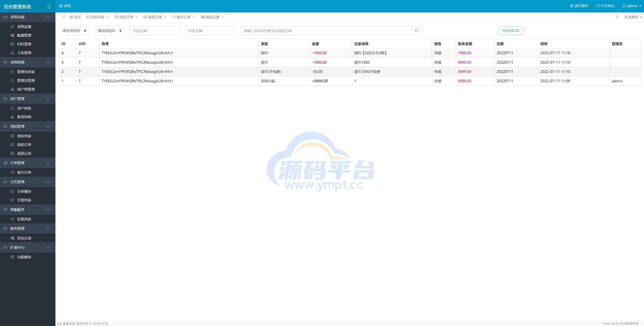Collapse the 系统功能 sidebar group
This screenshot has width=644, height=326.
[28, 17]
